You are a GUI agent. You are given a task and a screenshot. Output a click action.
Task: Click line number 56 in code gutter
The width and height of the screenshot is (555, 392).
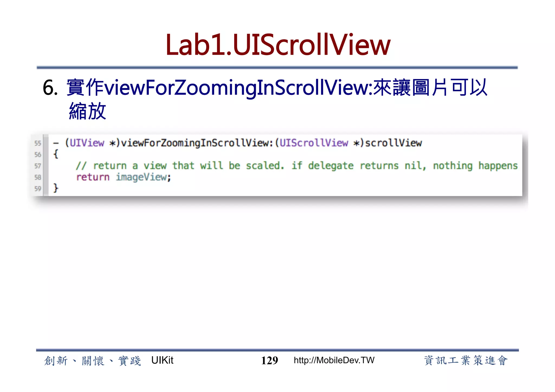38,155
